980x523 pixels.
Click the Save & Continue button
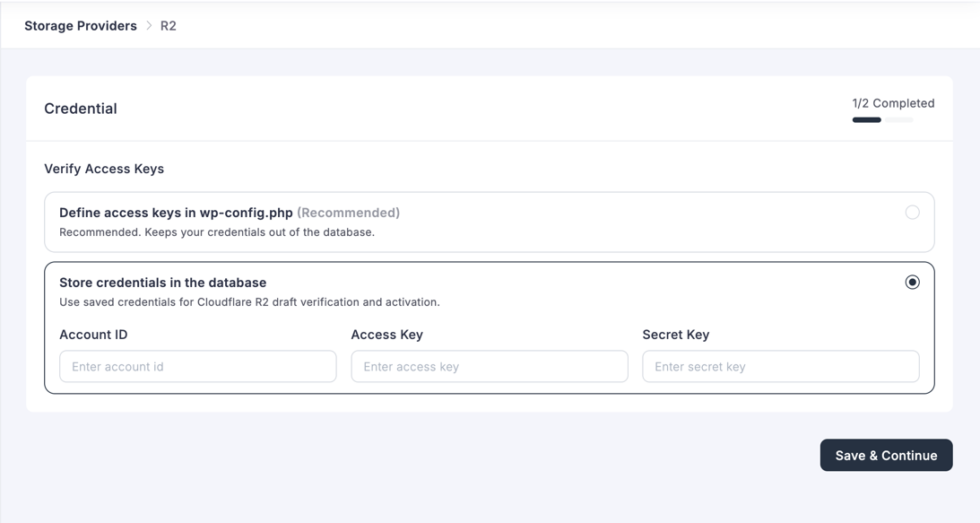pos(886,455)
